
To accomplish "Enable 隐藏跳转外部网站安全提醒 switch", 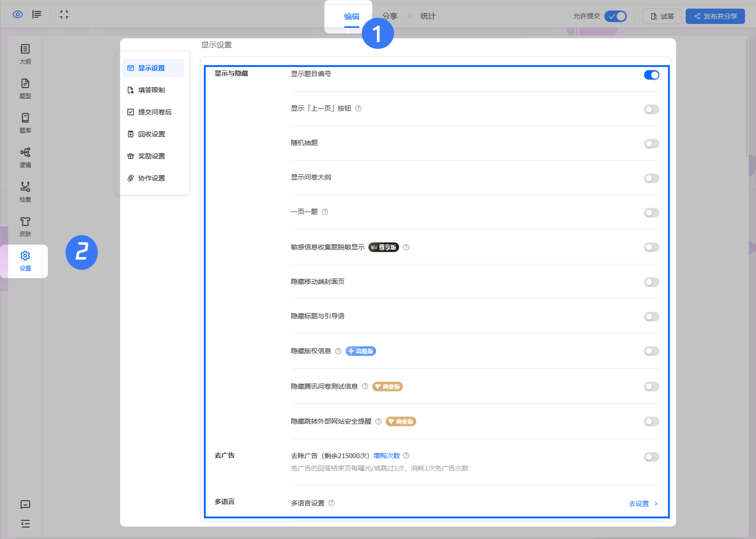I will click(651, 422).
